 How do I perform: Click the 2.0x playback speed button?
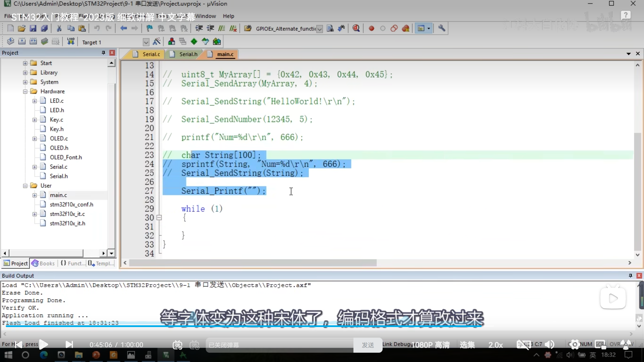[495, 345]
